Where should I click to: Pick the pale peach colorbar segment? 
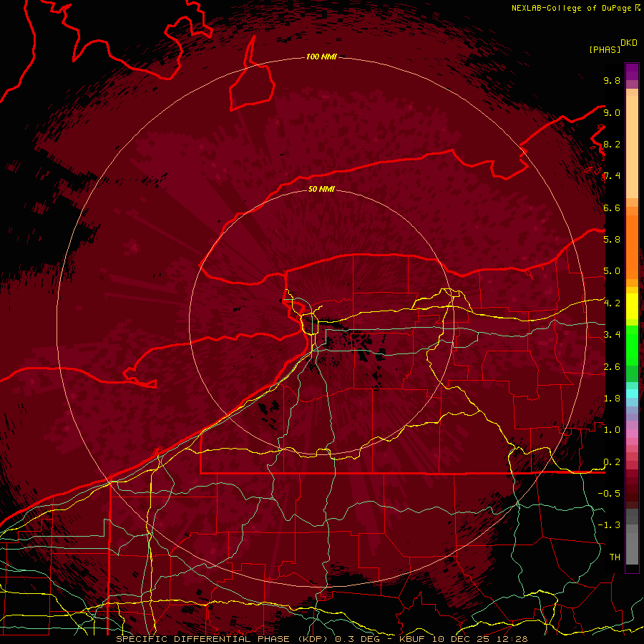coord(632,147)
